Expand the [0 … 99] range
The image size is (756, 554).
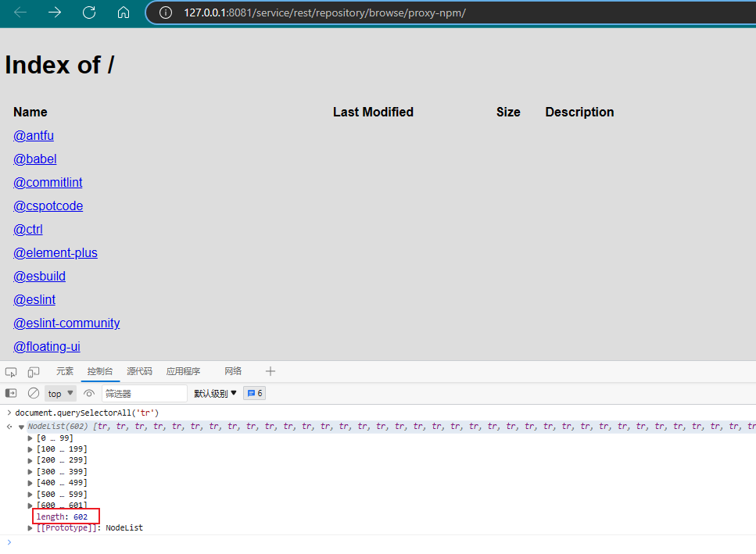click(x=30, y=438)
